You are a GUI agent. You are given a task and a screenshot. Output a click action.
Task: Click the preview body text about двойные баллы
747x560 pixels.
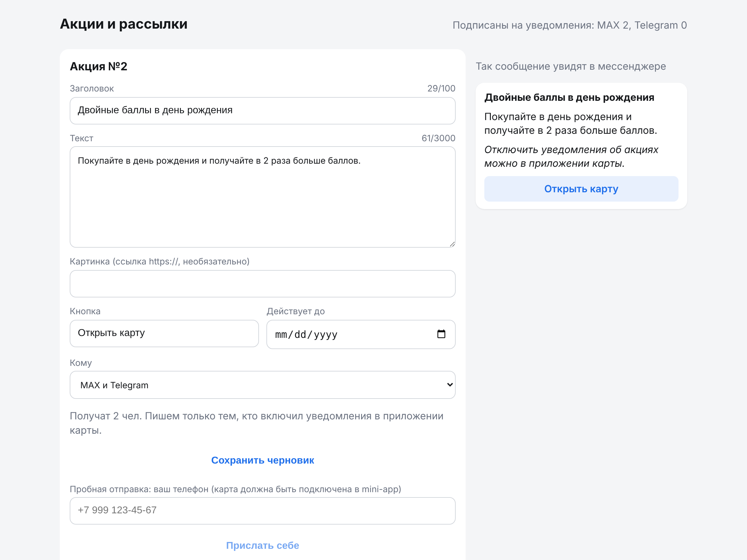[x=571, y=124]
